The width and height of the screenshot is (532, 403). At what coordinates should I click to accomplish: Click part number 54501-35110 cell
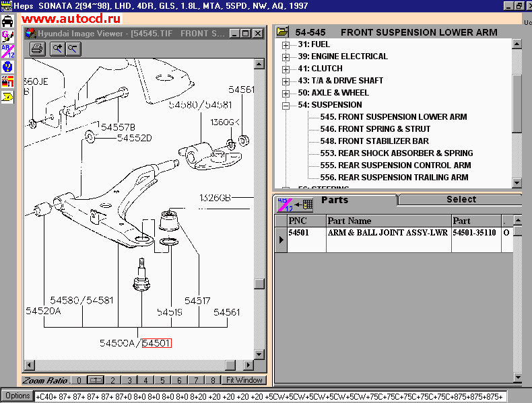[476, 240]
